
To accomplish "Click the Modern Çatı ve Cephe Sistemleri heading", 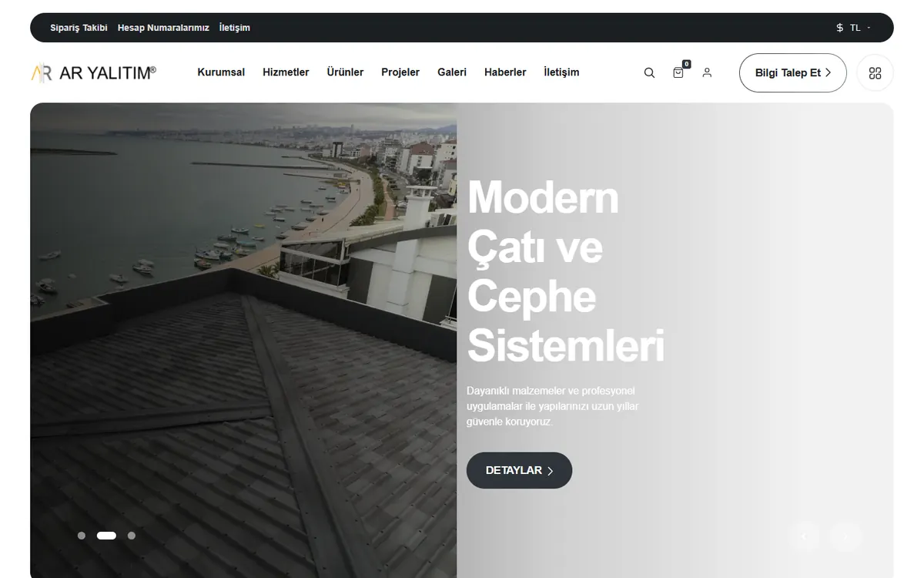I will tap(565, 271).
